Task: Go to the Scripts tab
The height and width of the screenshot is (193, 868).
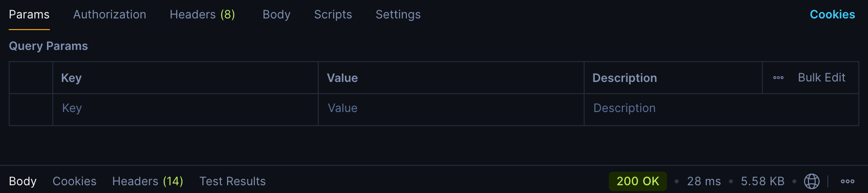Action: [x=333, y=15]
